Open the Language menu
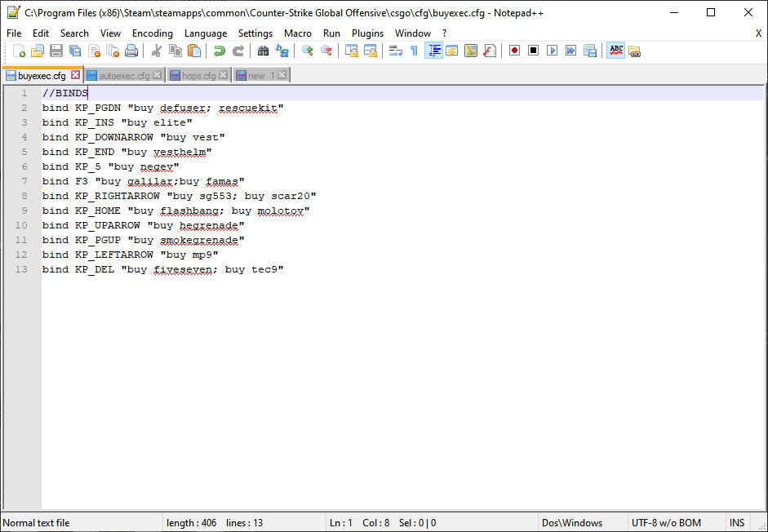Viewport: 768px width, 532px height. [206, 33]
